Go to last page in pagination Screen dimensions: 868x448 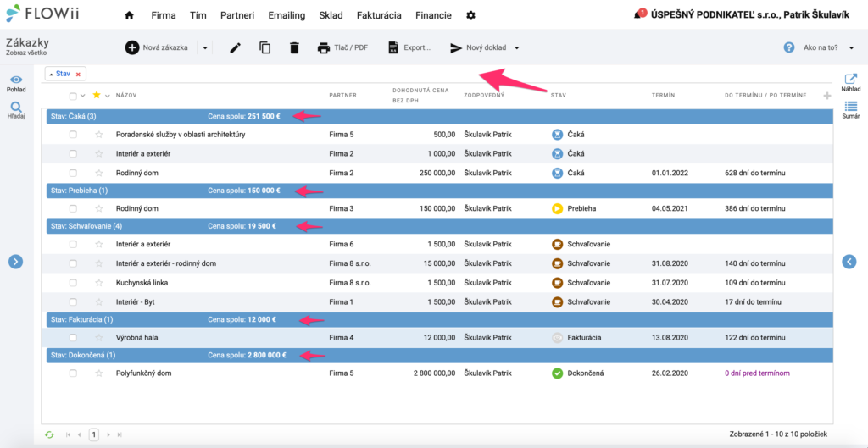click(120, 434)
